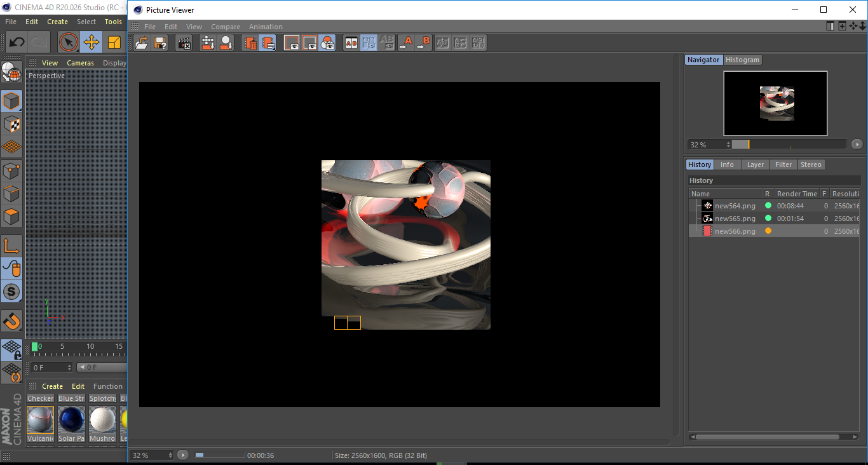This screenshot has height=465, width=868.
Task: Toggle Texture mode checkered cube icon
Action: (11, 124)
